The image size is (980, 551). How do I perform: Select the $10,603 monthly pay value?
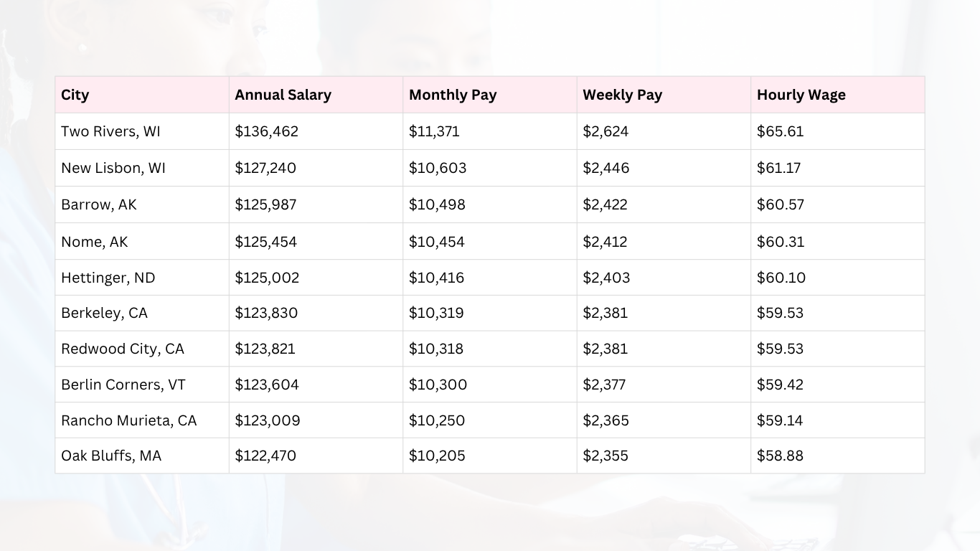[x=438, y=168]
